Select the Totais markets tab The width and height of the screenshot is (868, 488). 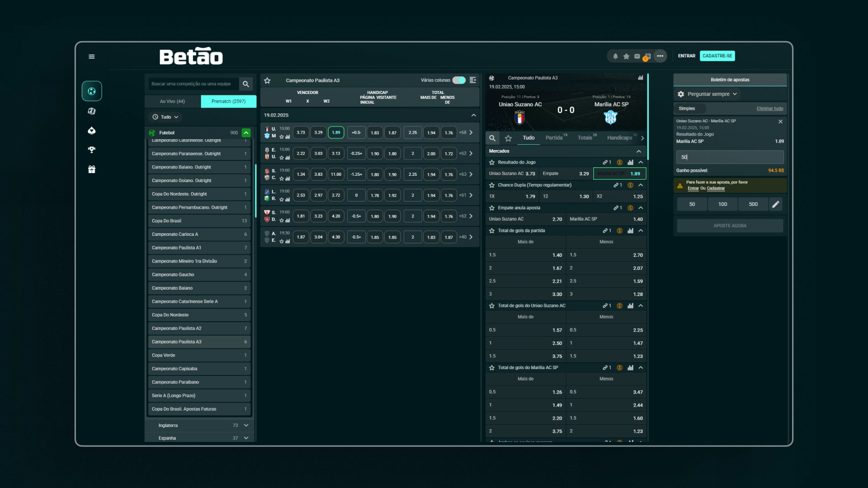[587, 138]
